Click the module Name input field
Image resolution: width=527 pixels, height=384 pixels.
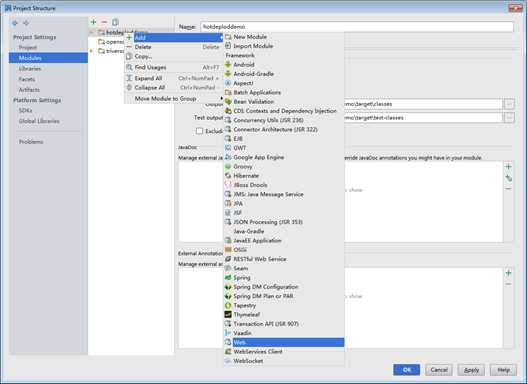[357, 27]
